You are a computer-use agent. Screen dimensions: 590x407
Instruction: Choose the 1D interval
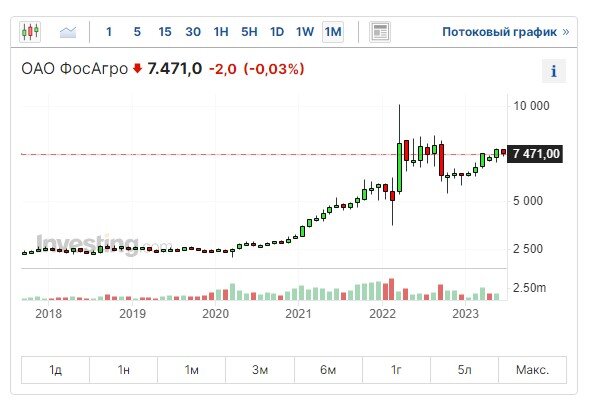pos(277,32)
